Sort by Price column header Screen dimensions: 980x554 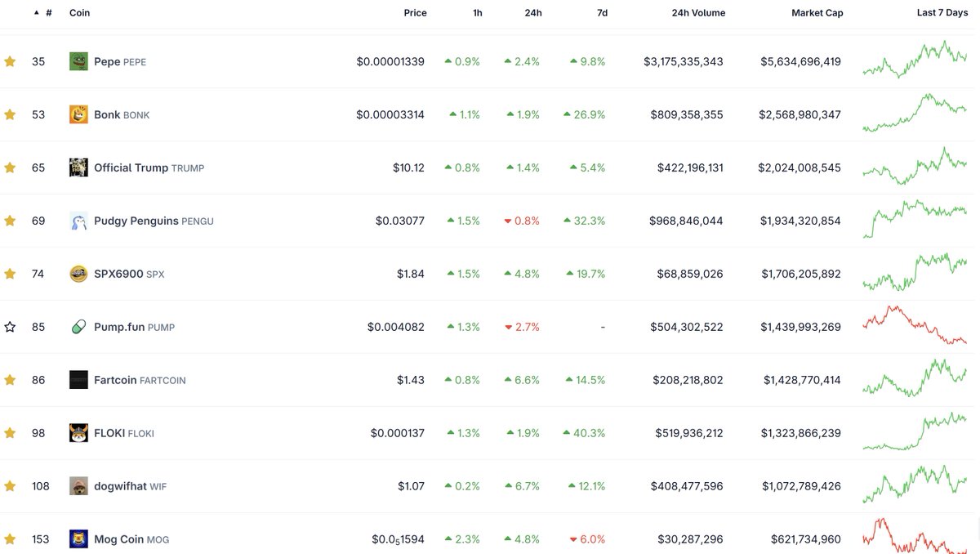pyautogui.click(x=415, y=13)
